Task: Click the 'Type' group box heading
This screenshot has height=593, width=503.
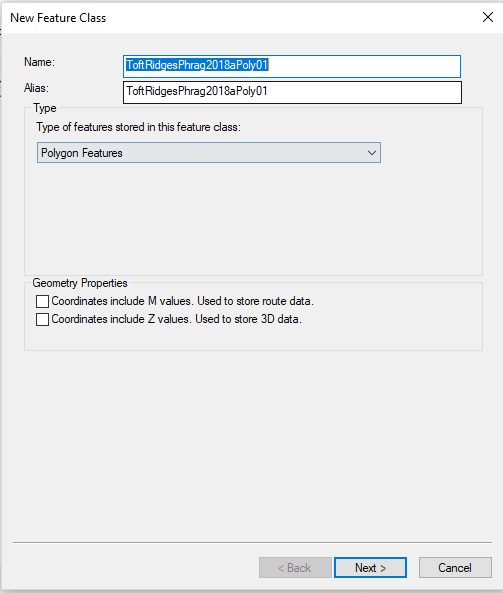Action: [x=45, y=108]
